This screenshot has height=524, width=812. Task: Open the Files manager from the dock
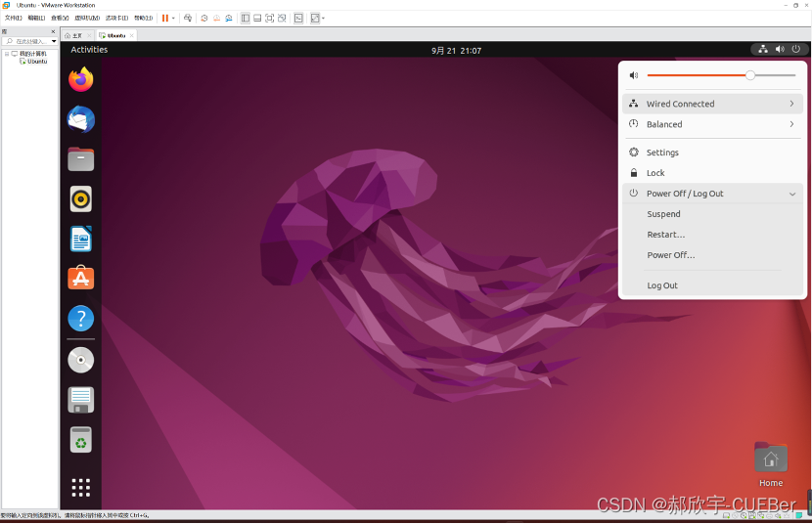(81, 159)
